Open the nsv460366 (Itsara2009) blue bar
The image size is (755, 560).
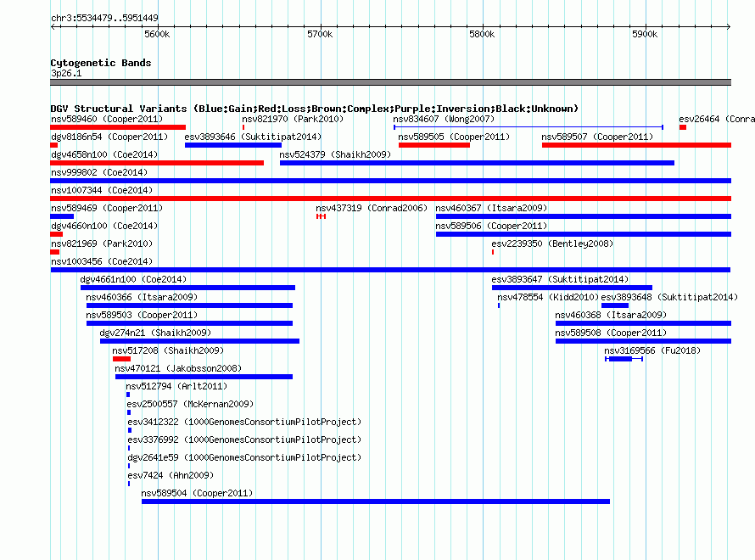(x=189, y=305)
